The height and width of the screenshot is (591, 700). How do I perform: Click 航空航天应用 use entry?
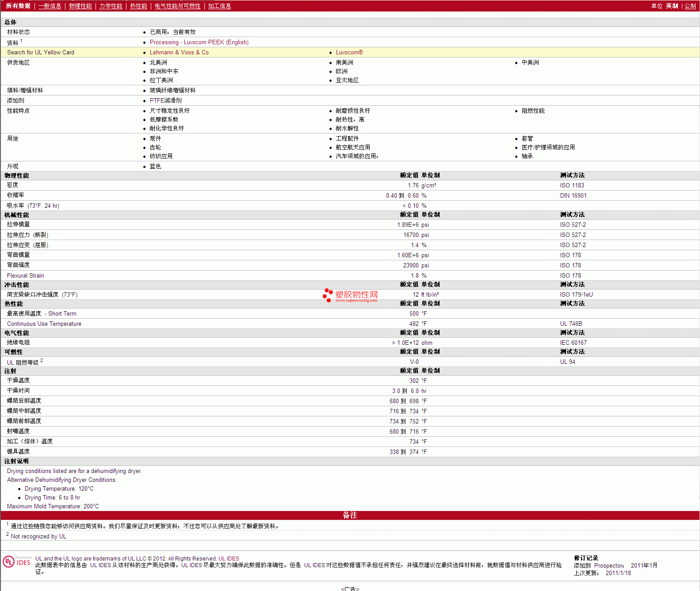pyautogui.click(x=353, y=147)
